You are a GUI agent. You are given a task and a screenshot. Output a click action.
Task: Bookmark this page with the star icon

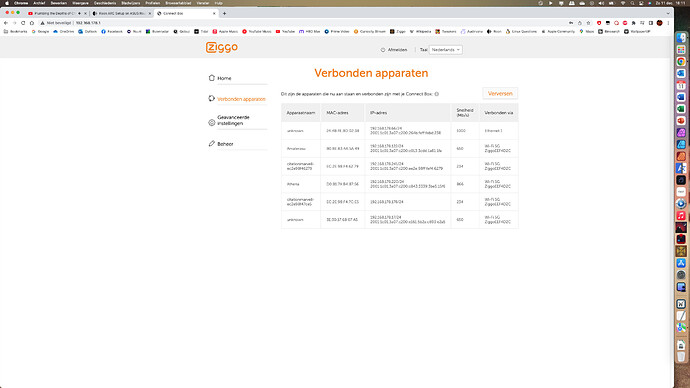588,23
